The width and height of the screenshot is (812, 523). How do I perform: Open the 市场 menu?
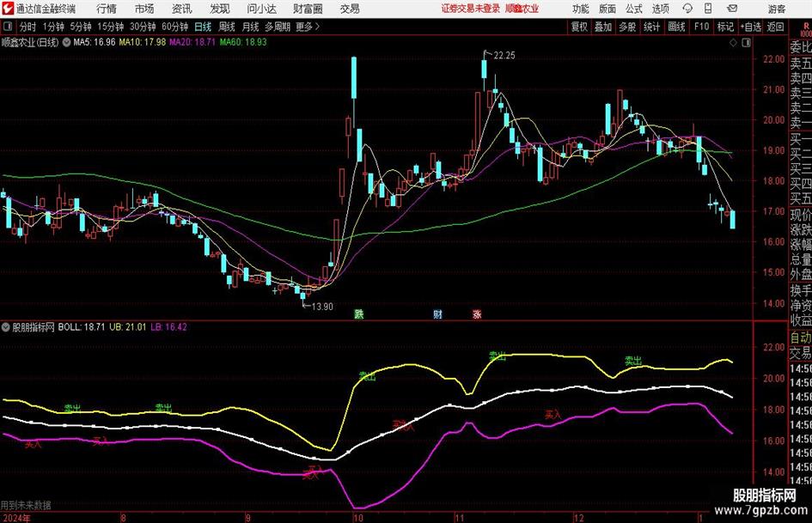[144, 9]
